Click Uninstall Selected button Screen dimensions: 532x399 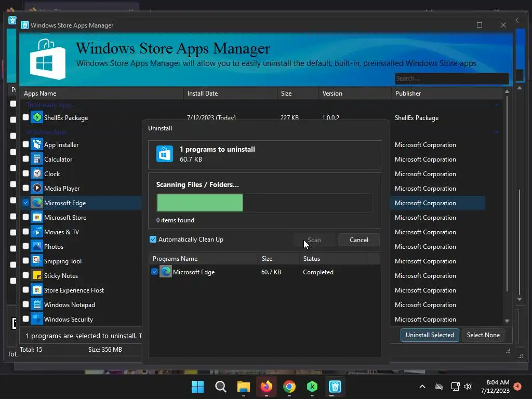tap(430, 335)
